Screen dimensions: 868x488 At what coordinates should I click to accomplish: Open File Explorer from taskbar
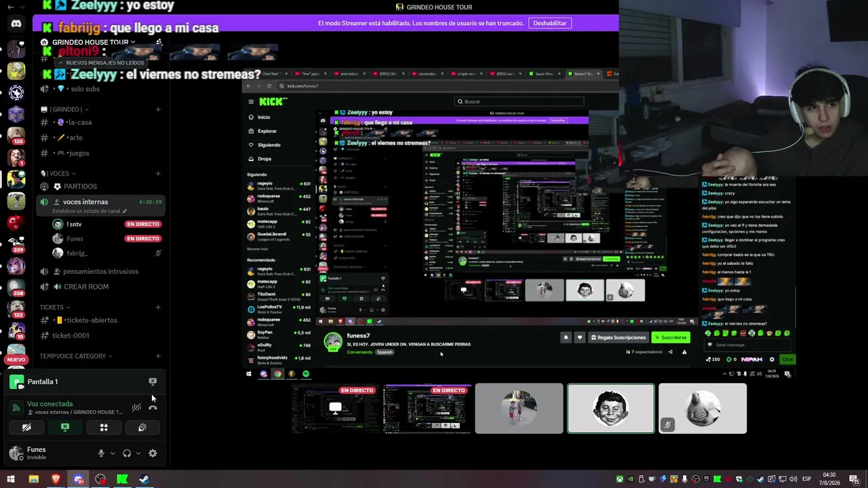coord(33,479)
